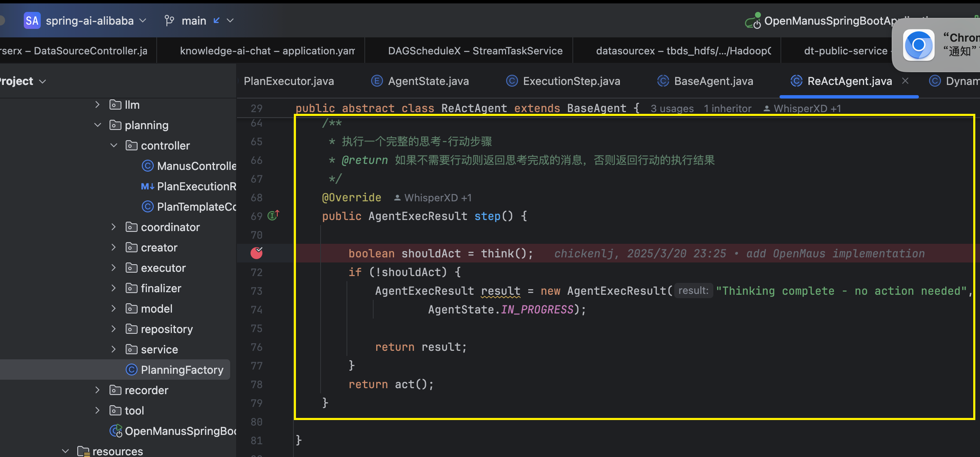Expand the recorder folder
Image resolution: width=980 pixels, height=457 pixels.
[97, 390]
